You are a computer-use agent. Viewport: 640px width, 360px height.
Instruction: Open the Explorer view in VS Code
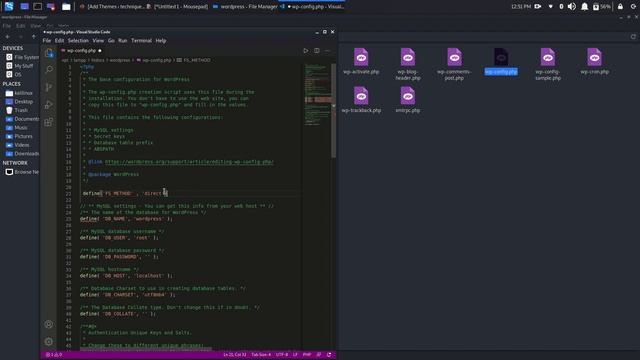49,53
